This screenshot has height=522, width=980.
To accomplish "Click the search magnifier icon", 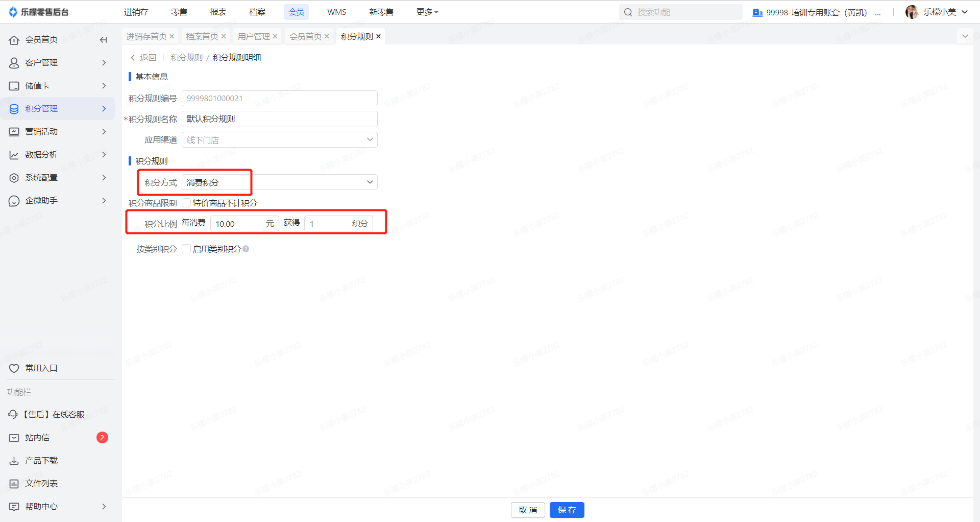I will click(628, 12).
